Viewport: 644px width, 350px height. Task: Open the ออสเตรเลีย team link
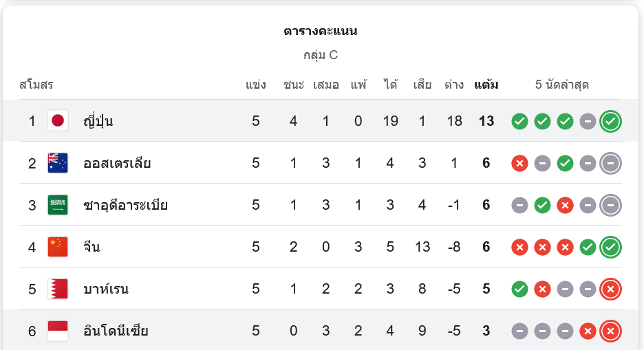point(117,164)
